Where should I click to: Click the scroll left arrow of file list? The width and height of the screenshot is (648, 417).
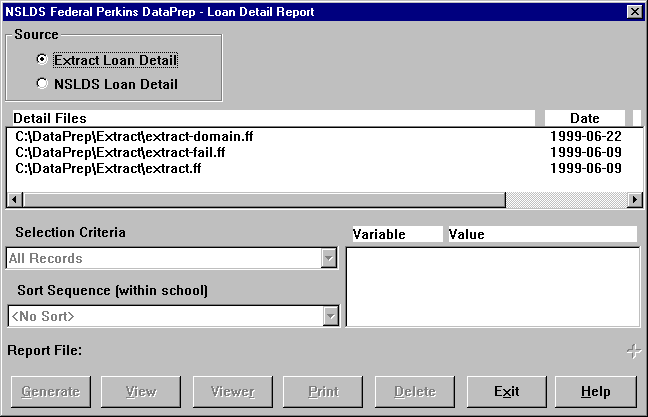click(14, 200)
